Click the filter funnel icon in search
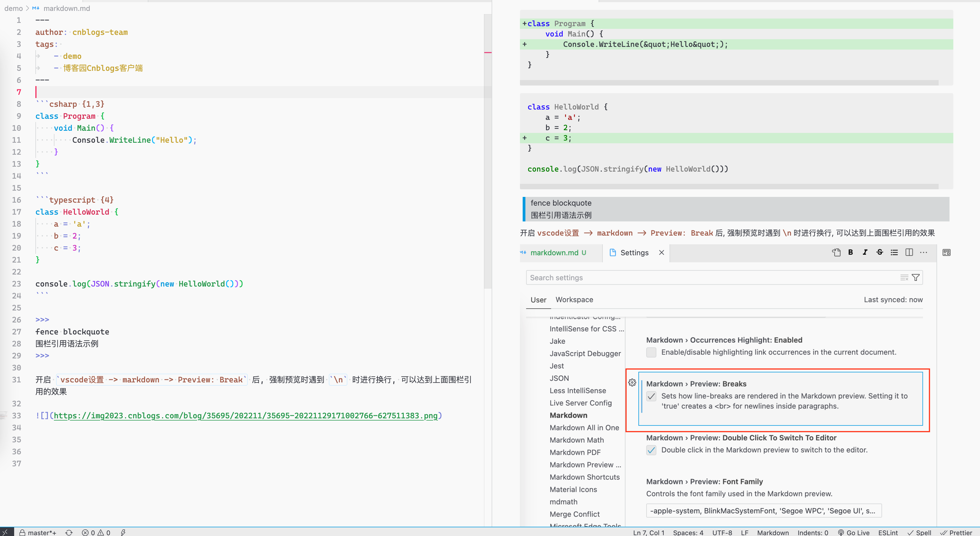 [x=916, y=278]
